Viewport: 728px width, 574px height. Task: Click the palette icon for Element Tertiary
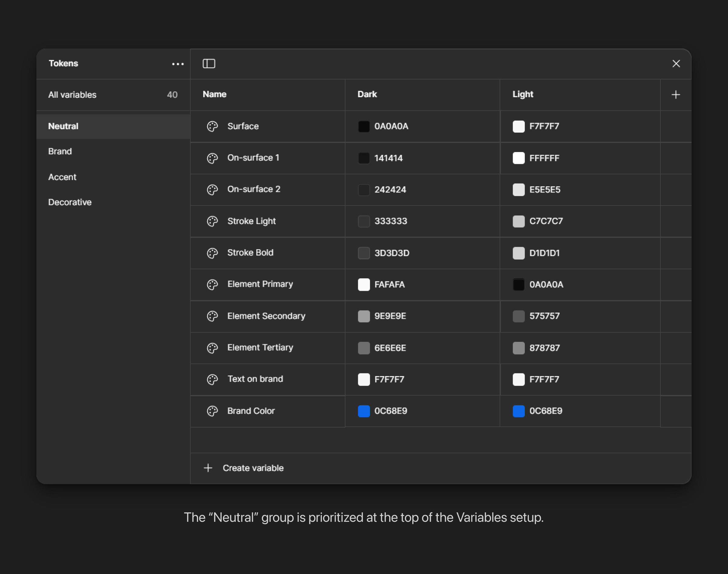pos(212,348)
